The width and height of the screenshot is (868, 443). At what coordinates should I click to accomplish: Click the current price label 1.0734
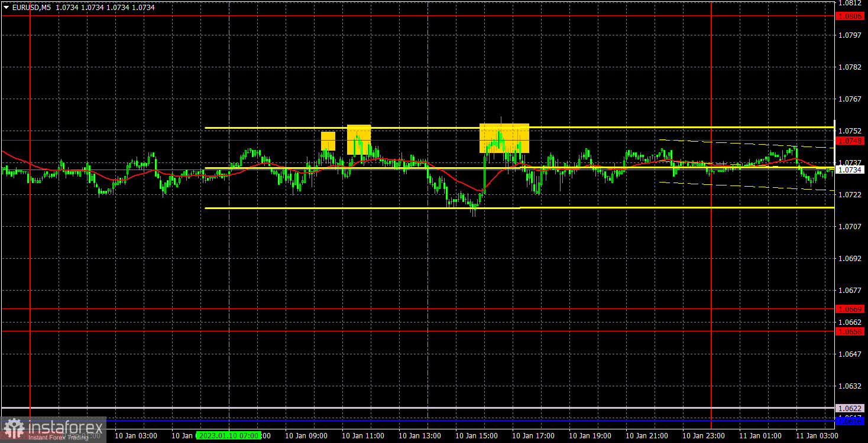850,170
